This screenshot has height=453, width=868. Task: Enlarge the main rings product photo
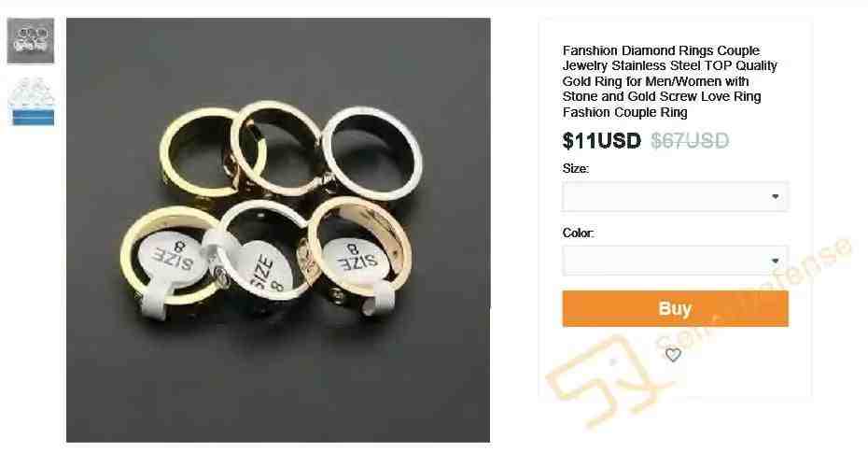[x=278, y=230]
